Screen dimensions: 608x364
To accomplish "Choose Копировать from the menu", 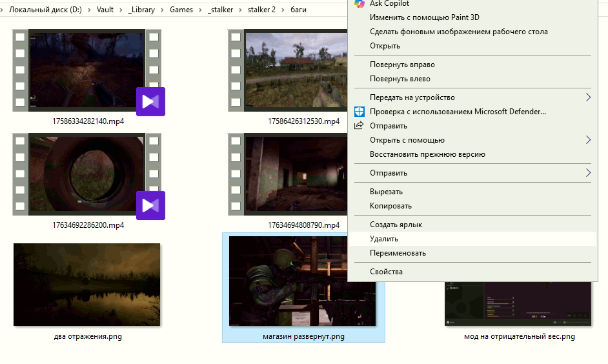I will 472,206.
